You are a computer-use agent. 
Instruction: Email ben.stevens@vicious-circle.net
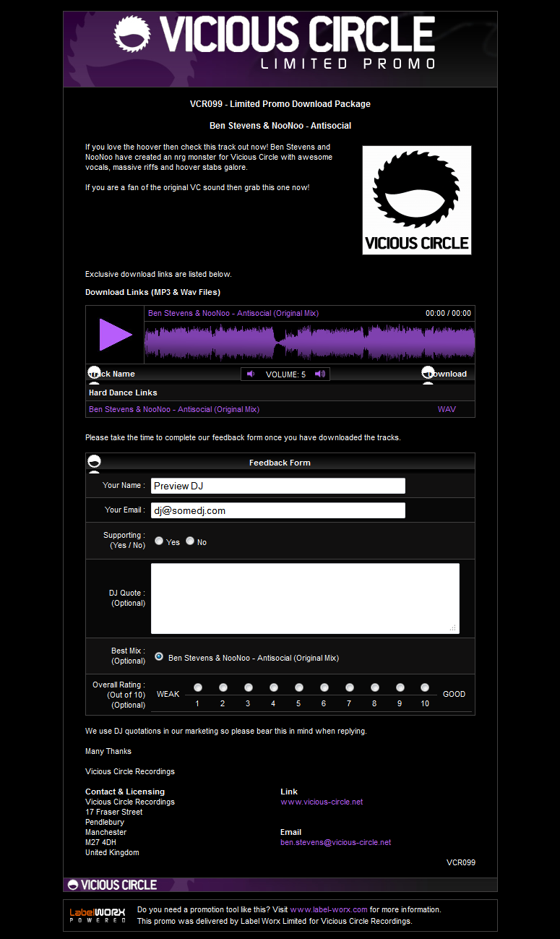tap(335, 842)
